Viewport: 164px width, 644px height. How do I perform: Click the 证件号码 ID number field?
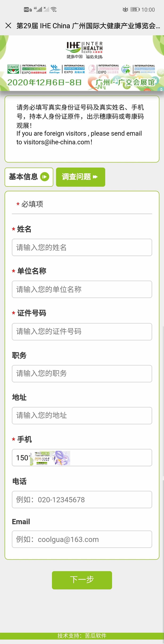82,331
